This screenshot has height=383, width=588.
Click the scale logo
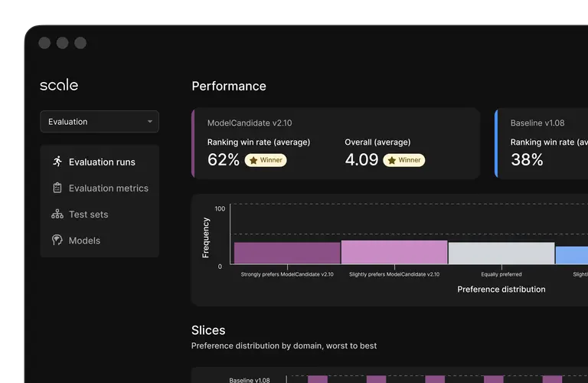(59, 85)
